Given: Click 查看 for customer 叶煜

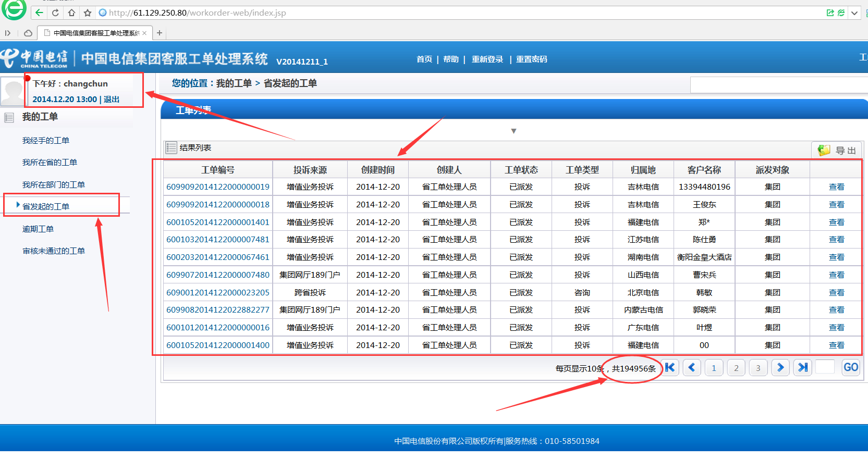Looking at the screenshot, I should tap(837, 327).
